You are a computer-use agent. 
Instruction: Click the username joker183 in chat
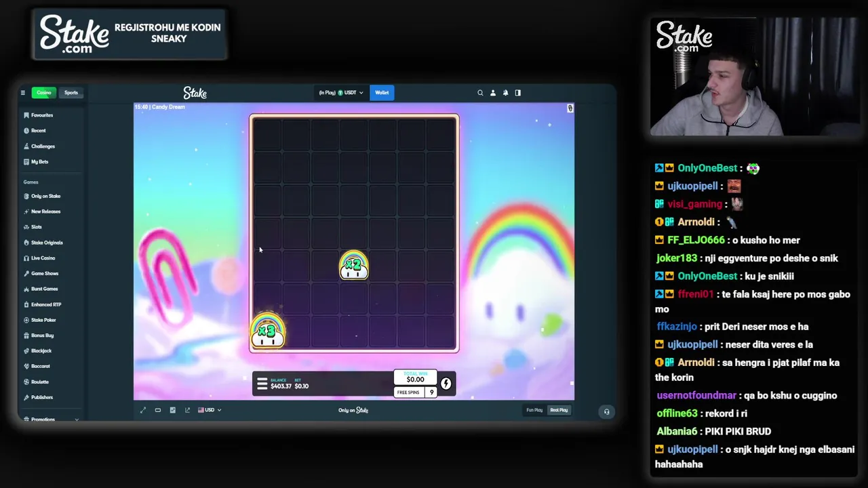coord(677,258)
